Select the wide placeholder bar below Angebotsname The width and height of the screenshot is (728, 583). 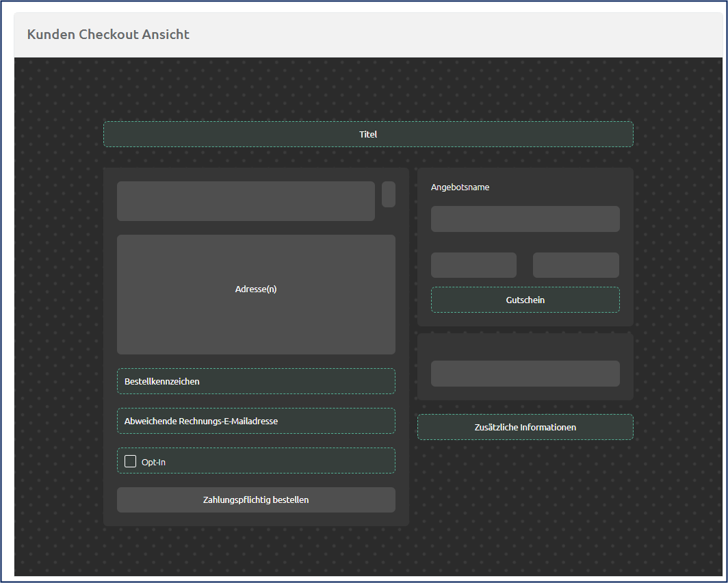(x=525, y=219)
